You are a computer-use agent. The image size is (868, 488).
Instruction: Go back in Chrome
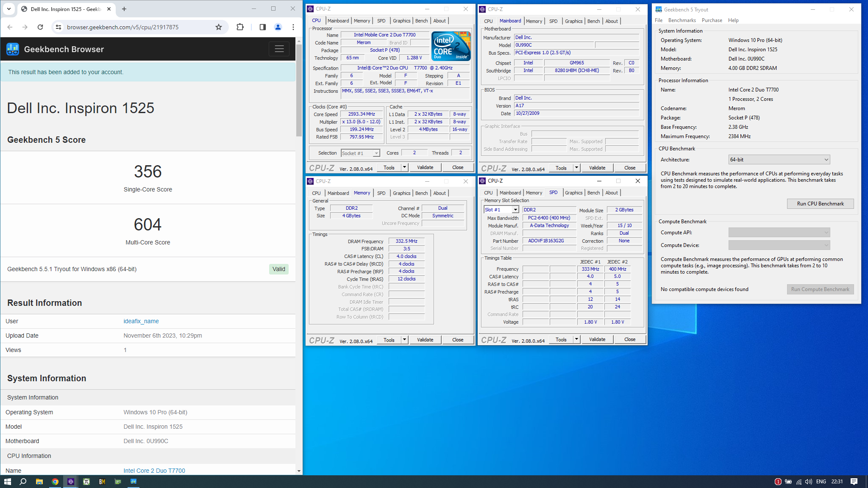[10, 27]
